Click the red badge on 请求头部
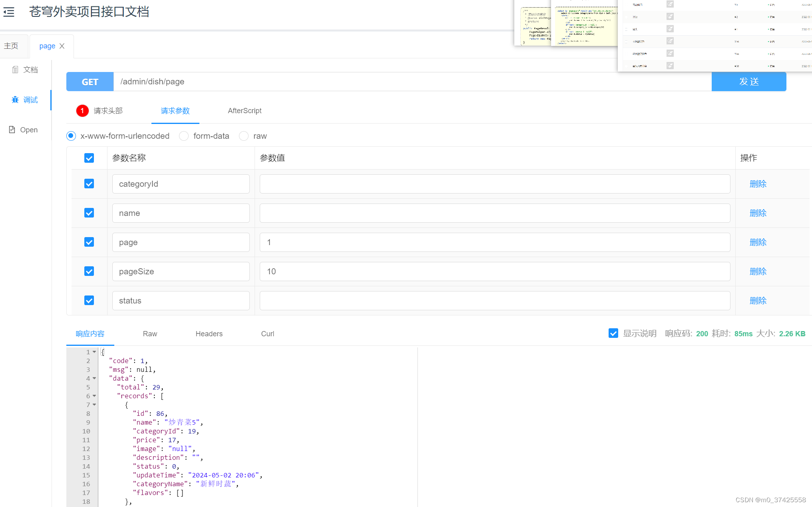 [82, 111]
